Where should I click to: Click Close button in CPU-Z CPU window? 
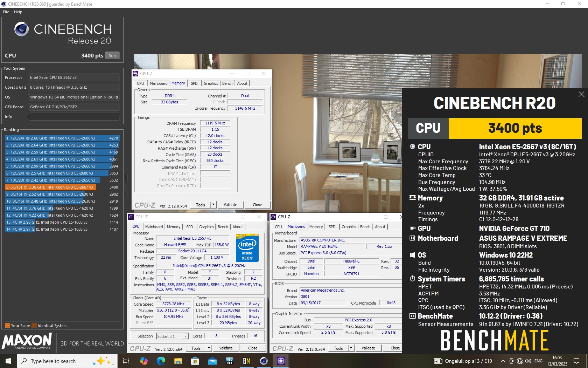point(253,348)
